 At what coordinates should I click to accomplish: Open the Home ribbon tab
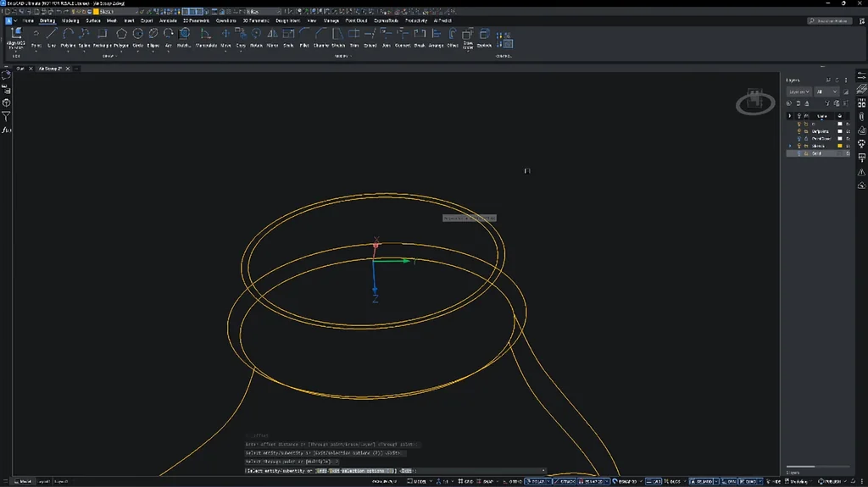[x=28, y=20]
